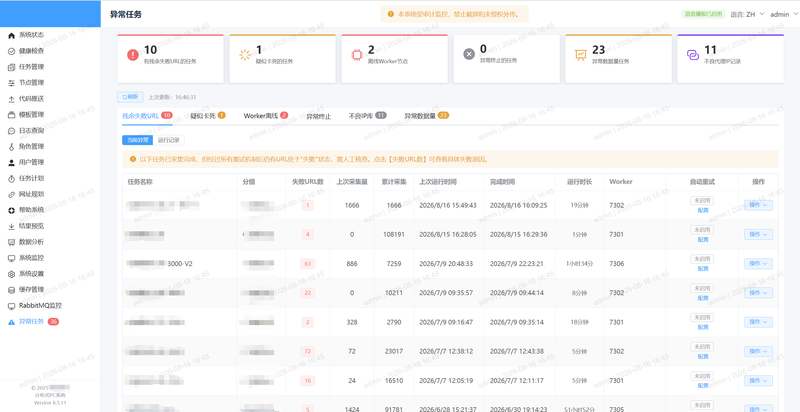Select the 当前异常 segmented option
This screenshot has height=412, width=800.
(x=137, y=140)
